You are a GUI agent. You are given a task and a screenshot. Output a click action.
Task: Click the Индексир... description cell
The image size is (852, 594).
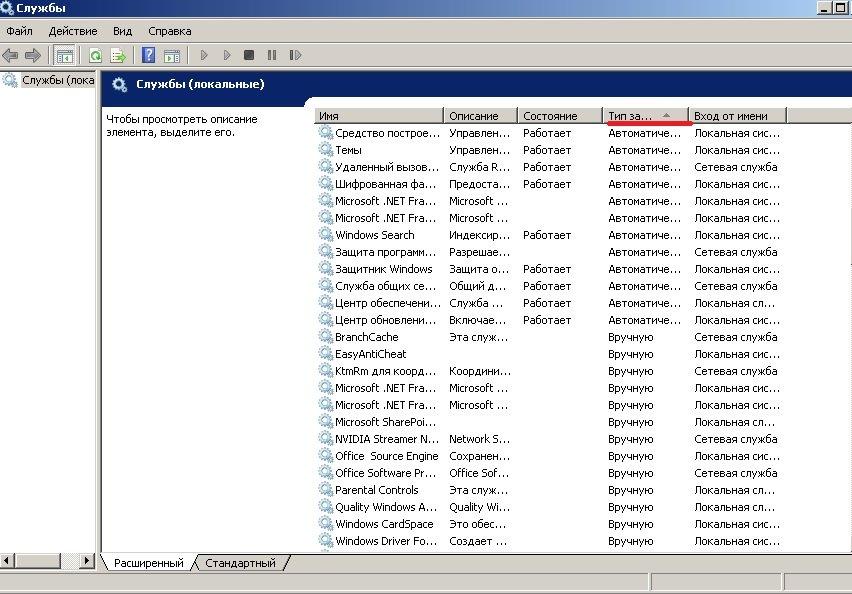[479, 235]
